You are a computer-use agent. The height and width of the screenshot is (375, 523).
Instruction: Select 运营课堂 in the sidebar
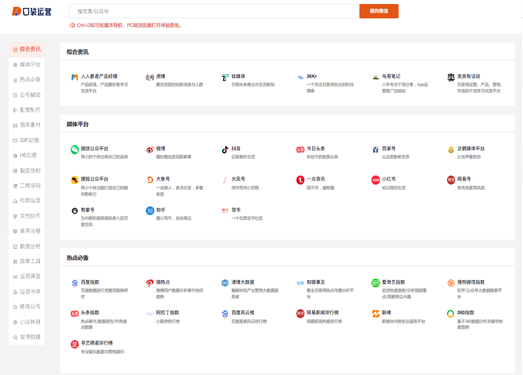click(27, 276)
